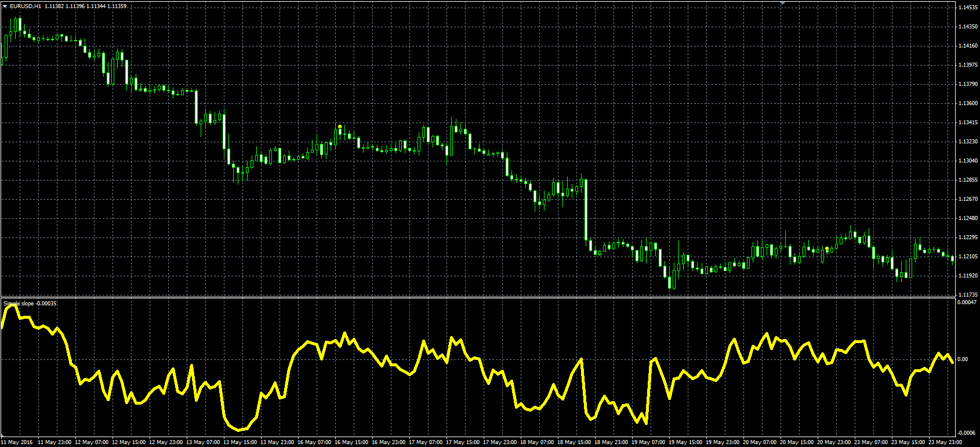The height and width of the screenshot is (447, 980).
Task: Click the close price value 1.11359
Action: pos(117,6)
